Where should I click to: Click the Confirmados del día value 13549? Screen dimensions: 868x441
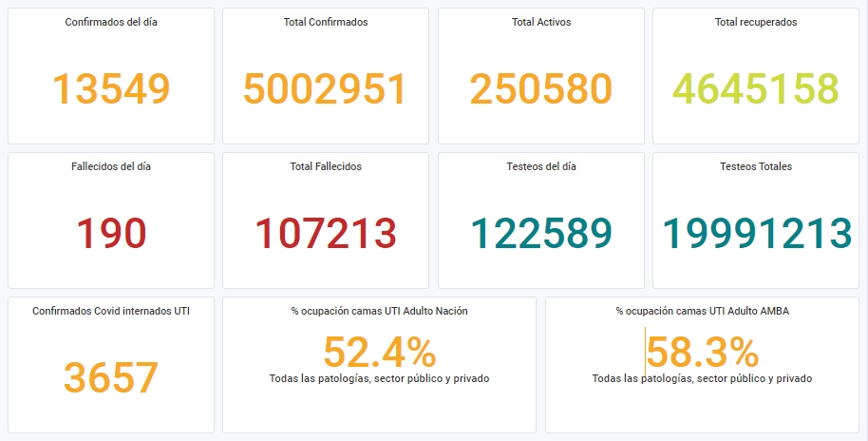pos(111,88)
